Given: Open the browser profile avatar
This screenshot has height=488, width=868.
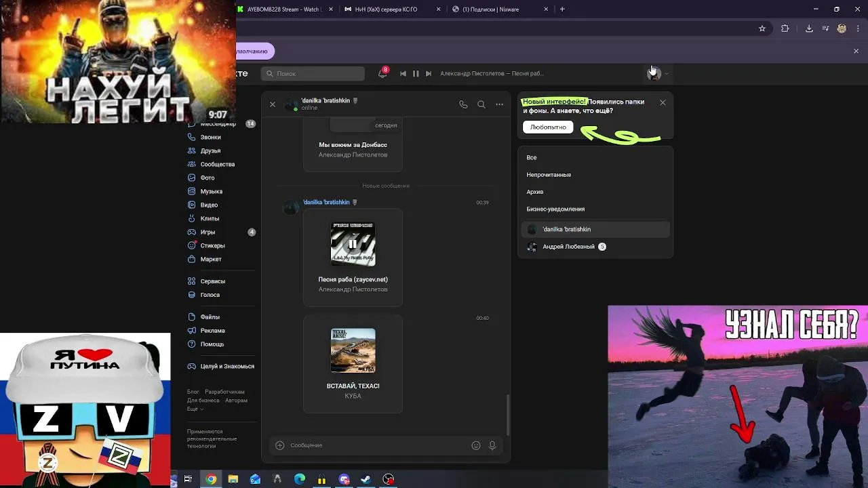Looking at the screenshot, I should [842, 28].
